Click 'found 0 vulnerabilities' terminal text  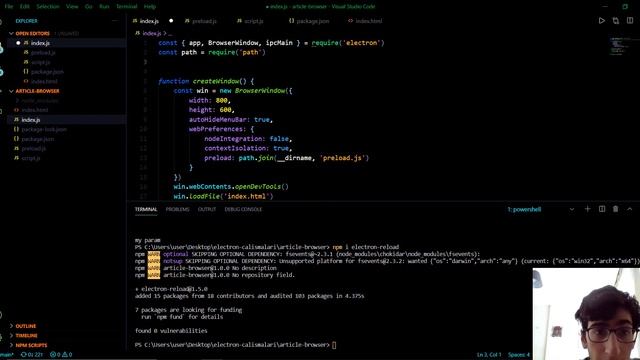click(x=171, y=331)
